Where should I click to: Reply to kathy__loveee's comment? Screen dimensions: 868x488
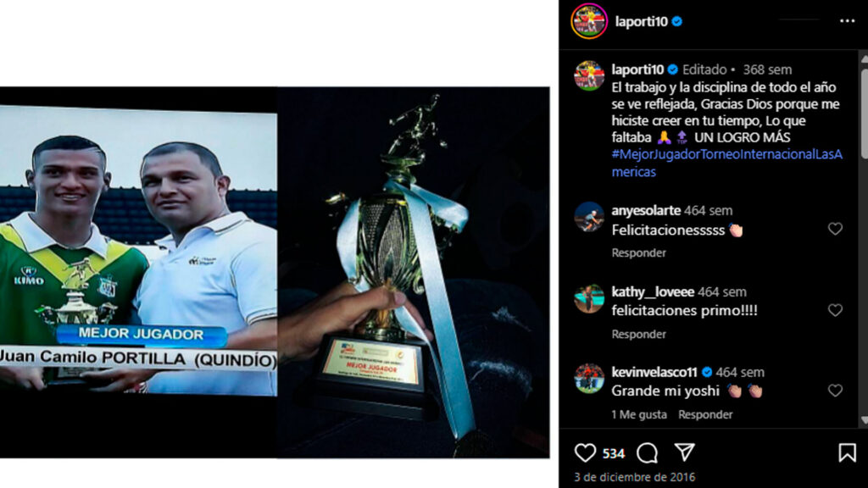click(x=638, y=334)
